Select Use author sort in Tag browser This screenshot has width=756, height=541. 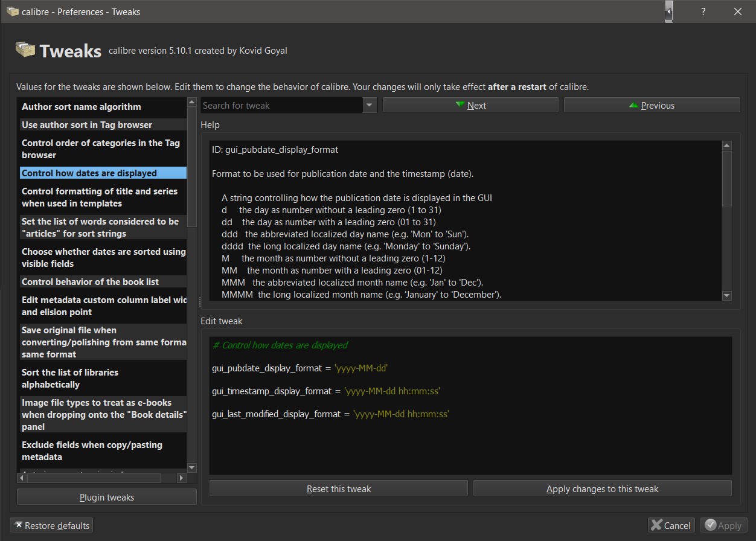tap(103, 125)
